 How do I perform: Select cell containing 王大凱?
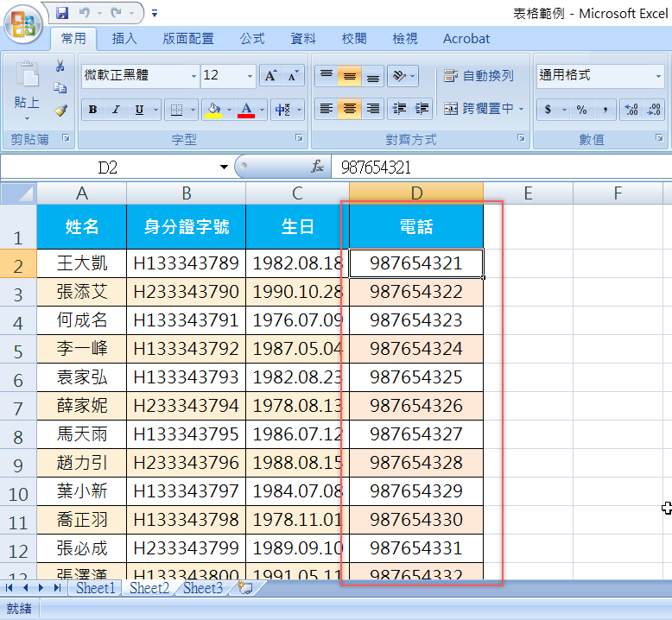[x=82, y=263]
